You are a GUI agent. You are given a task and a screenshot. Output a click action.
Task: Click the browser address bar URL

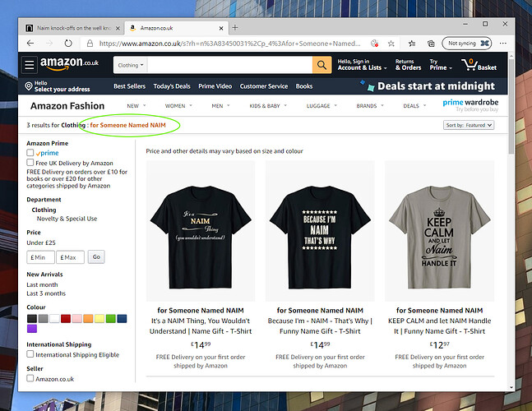[229, 44]
